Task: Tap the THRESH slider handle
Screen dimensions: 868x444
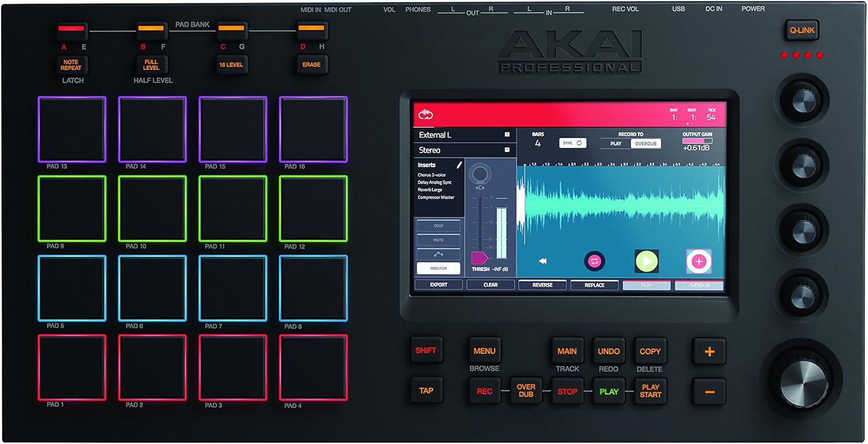Action: (479, 258)
